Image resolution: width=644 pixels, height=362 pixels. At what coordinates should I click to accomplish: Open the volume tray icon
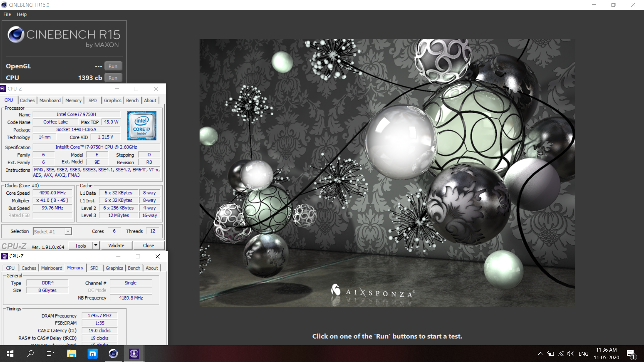tap(571, 354)
